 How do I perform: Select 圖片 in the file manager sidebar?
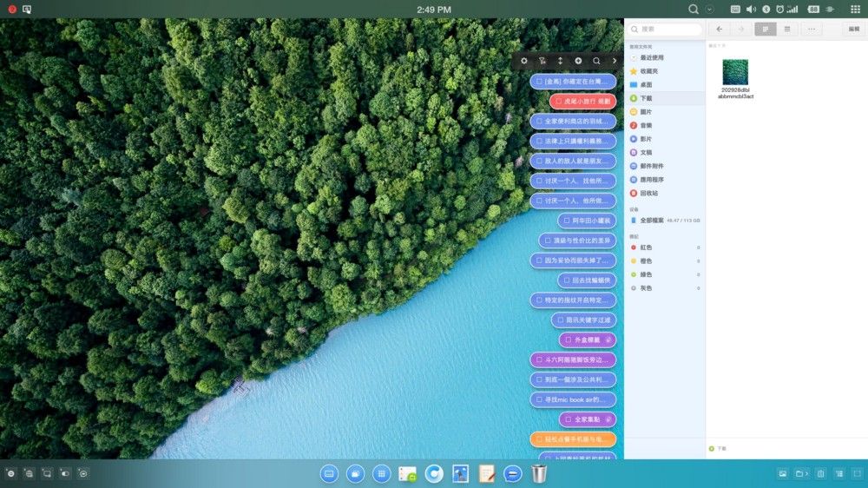click(646, 112)
